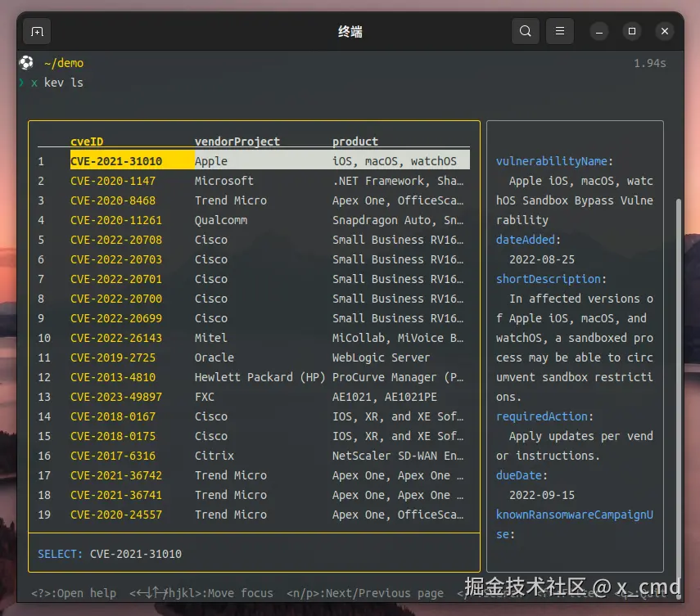Click the Hewlett Packard (HP) vendor cell
Viewport: 700px width, 616px height.
click(x=260, y=377)
